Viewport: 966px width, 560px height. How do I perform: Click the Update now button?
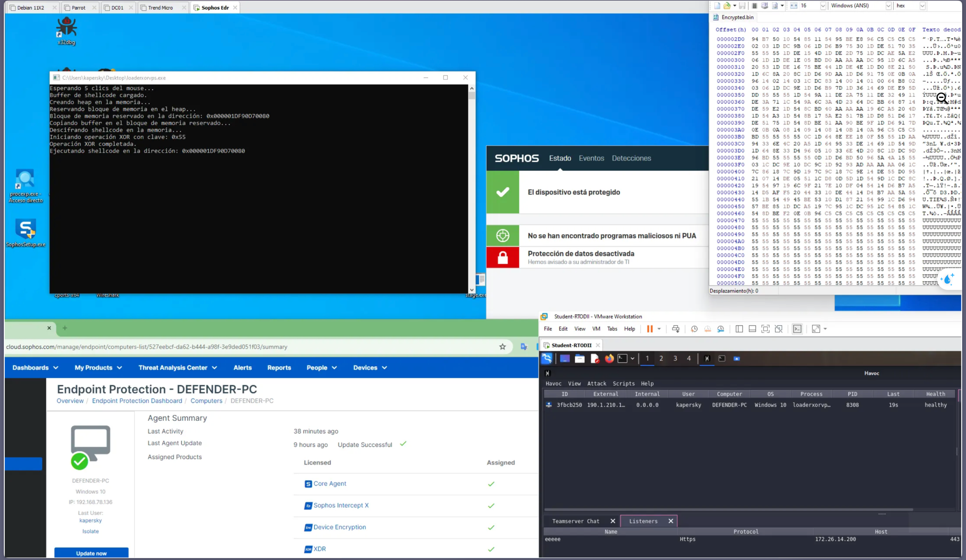(x=91, y=553)
